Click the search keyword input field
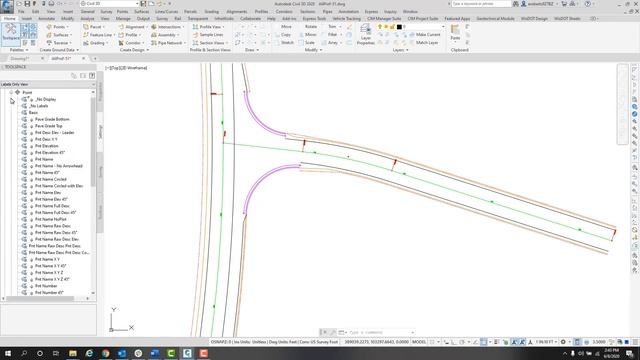 [x=480, y=4]
